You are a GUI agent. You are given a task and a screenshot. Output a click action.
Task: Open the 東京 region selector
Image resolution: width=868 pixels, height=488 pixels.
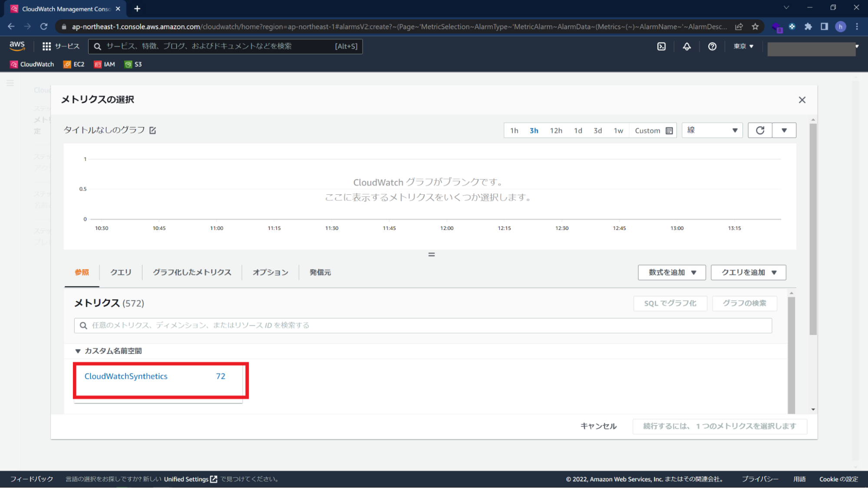pyautogui.click(x=744, y=46)
